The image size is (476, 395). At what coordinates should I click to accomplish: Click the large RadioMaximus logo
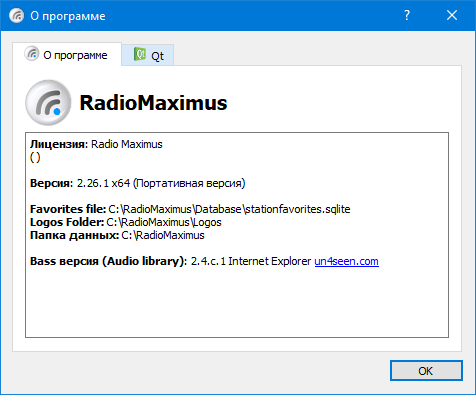click(x=48, y=103)
